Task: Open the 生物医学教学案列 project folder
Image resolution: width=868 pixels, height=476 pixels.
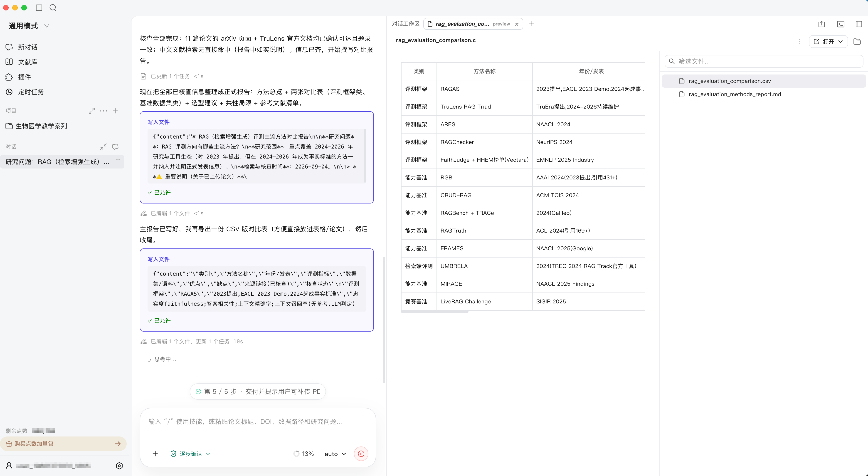Action: [x=36, y=126]
